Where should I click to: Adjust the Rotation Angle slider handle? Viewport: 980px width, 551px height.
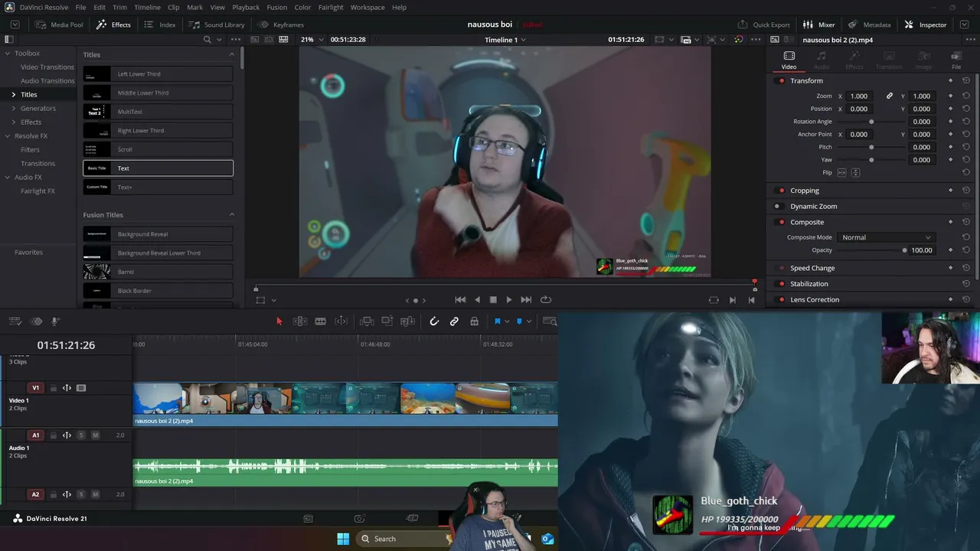(x=871, y=122)
